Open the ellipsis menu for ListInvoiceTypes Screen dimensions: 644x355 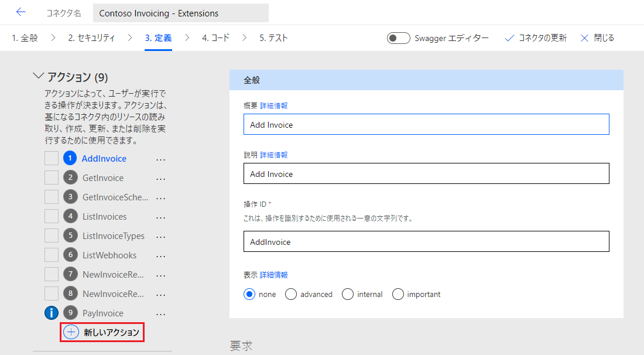tap(160, 236)
